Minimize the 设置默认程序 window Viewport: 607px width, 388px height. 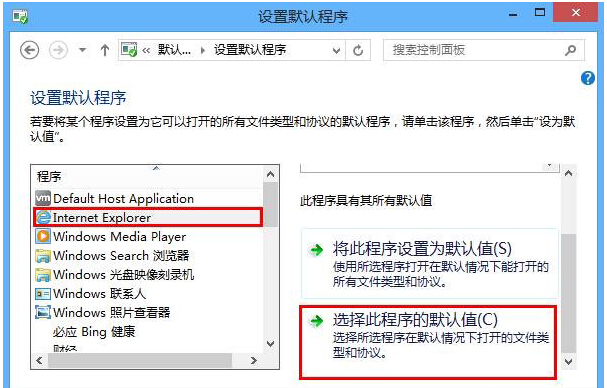point(513,14)
